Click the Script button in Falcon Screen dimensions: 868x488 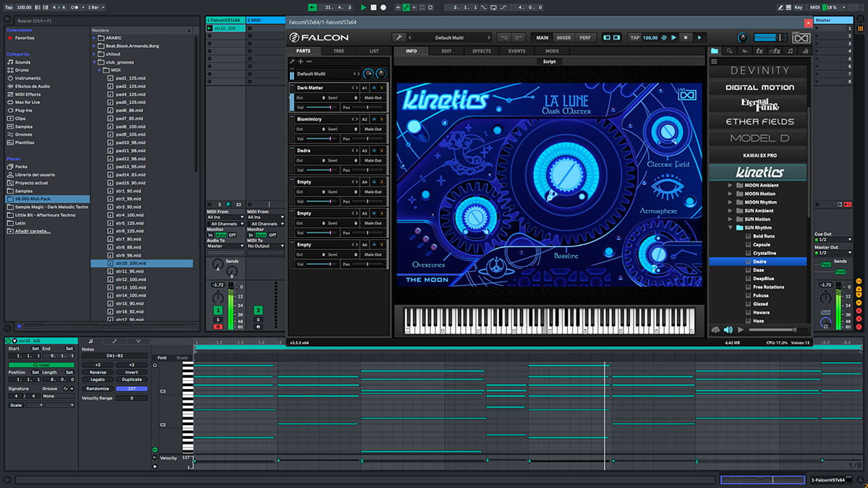coord(550,61)
